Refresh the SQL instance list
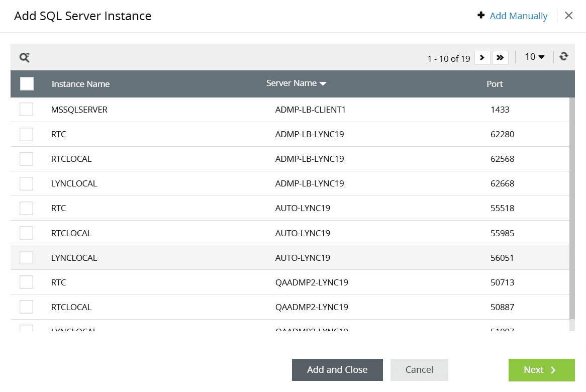 click(563, 56)
